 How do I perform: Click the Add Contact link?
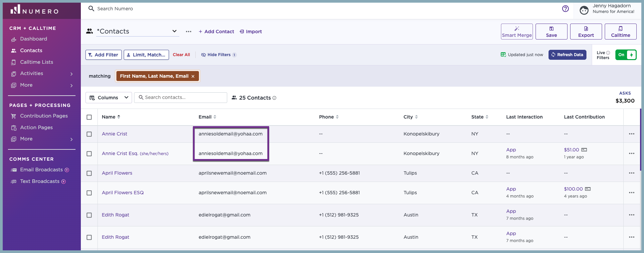pyautogui.click(x=216, y=32)
